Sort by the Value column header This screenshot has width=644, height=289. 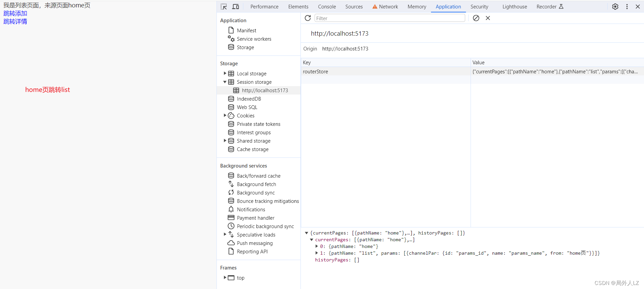[557, 63]
